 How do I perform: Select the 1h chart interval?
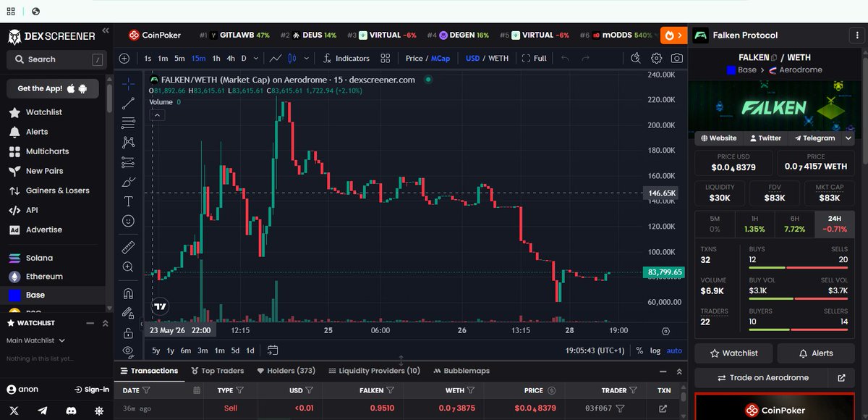click(x=216, y=58)
